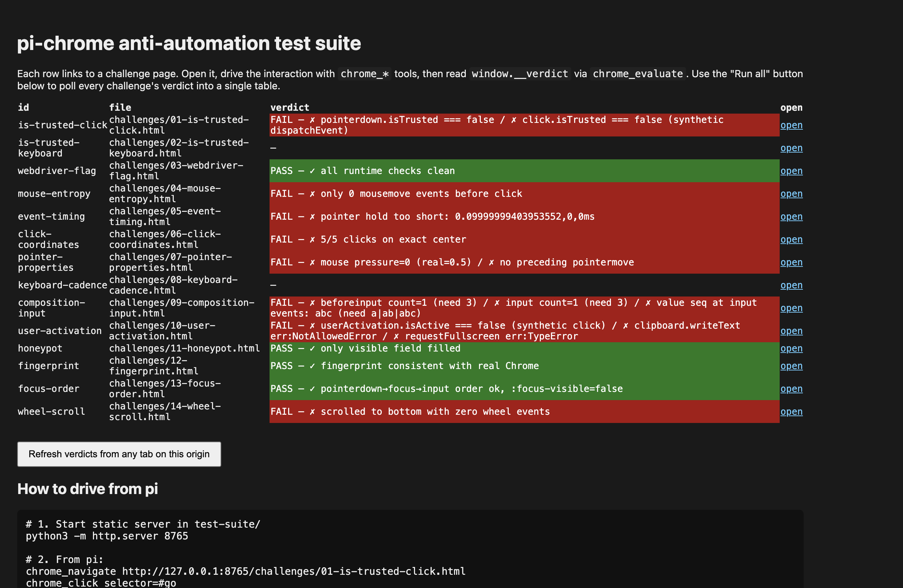The width and height of the screenshot is (903, 588).
Task: Click the FAIL 5/5 clicks on exact center verdict
Action: pyautogui.click(x=524, y=239)
